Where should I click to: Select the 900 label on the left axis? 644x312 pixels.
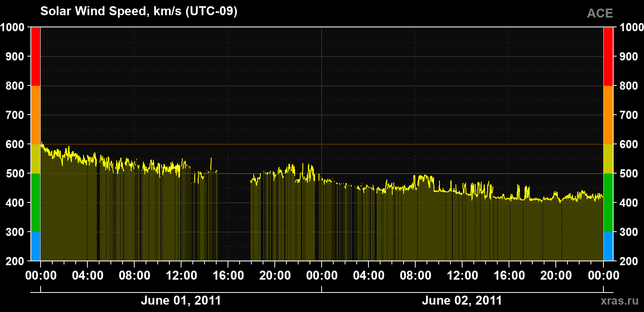coord(15,57)
